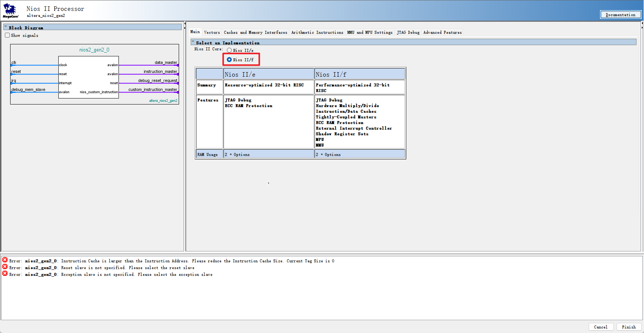The image size is (644, 333).
Task: Click the RAM Usage row label
Action: pyautogui.click(x=207, y=154)
